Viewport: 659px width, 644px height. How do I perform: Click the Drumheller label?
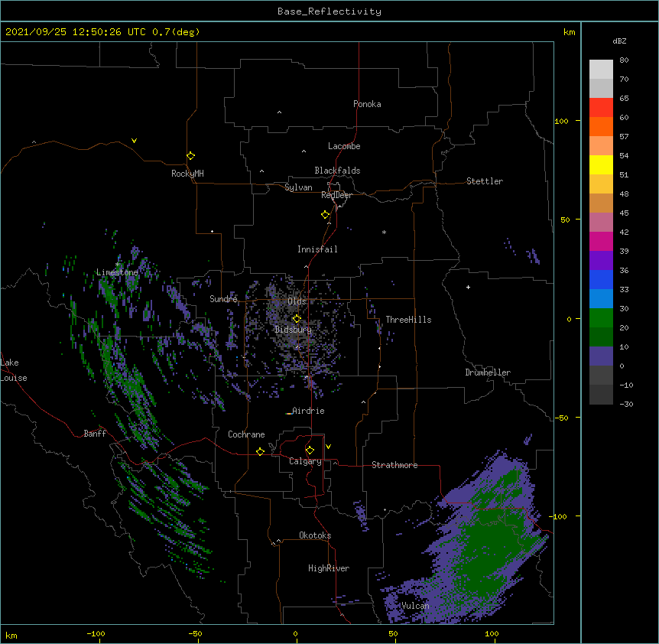click(x=488, y=372)
